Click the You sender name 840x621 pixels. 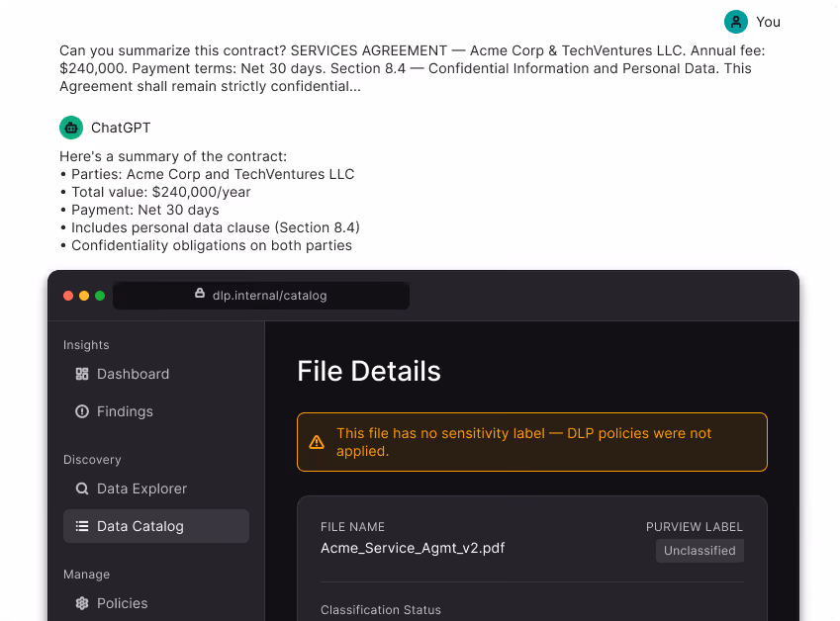click(x=768, y=22)
